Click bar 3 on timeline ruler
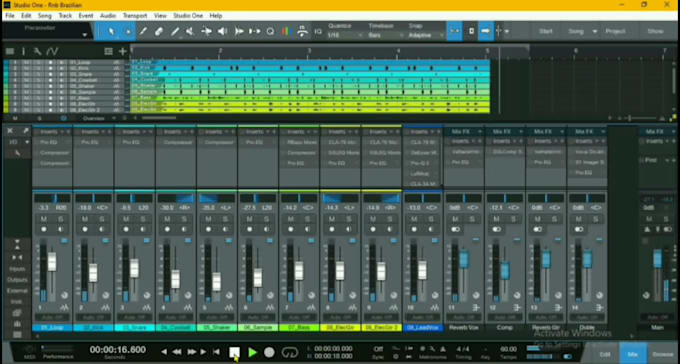 pos(309,51)
